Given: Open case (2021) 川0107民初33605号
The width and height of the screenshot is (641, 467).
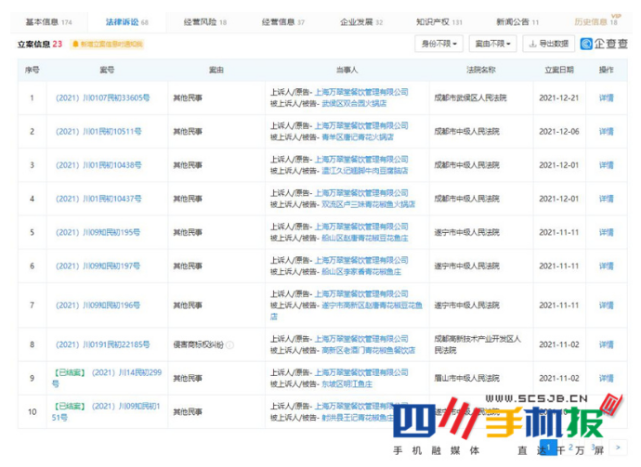Looking at the screenshot, I should coord(103,98).
